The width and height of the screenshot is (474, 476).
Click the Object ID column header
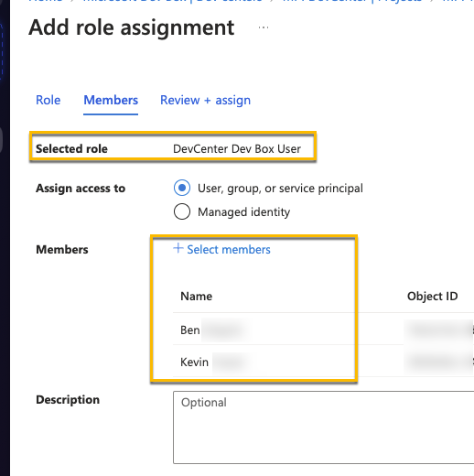(x=432, y=297)
